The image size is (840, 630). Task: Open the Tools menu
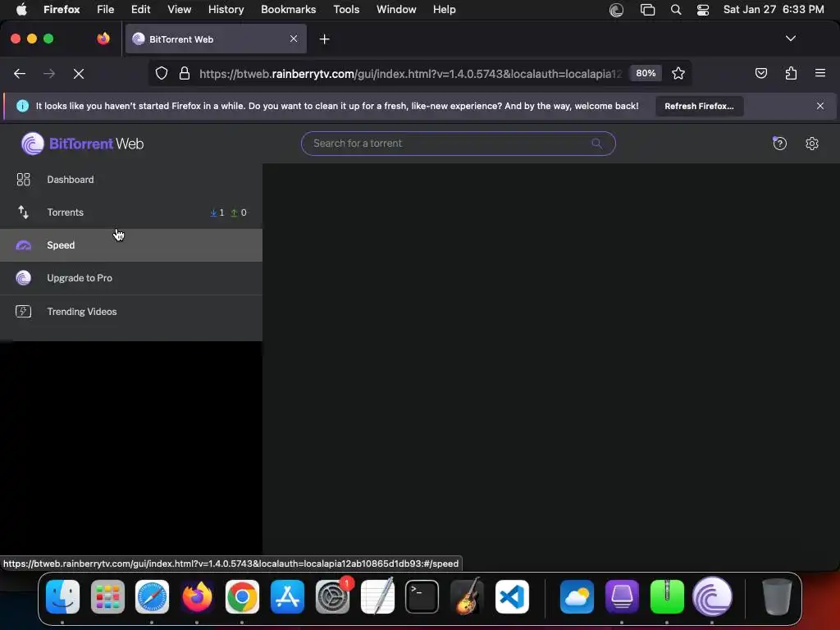(x=346, y=10)
